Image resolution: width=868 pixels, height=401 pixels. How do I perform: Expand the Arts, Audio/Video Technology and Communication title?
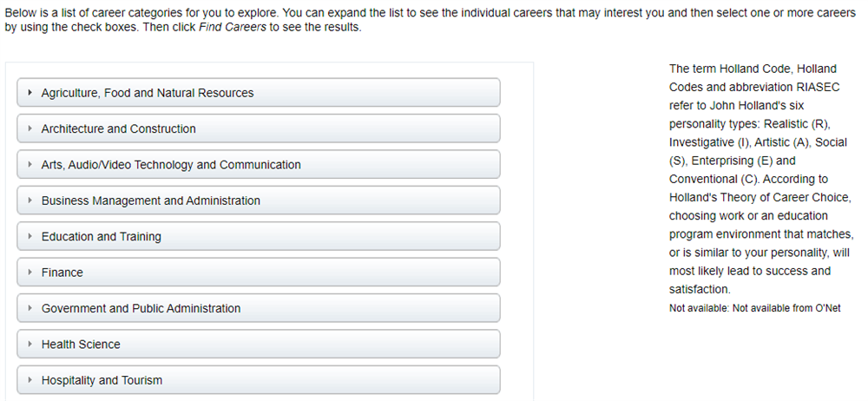(x=171, y=165)
